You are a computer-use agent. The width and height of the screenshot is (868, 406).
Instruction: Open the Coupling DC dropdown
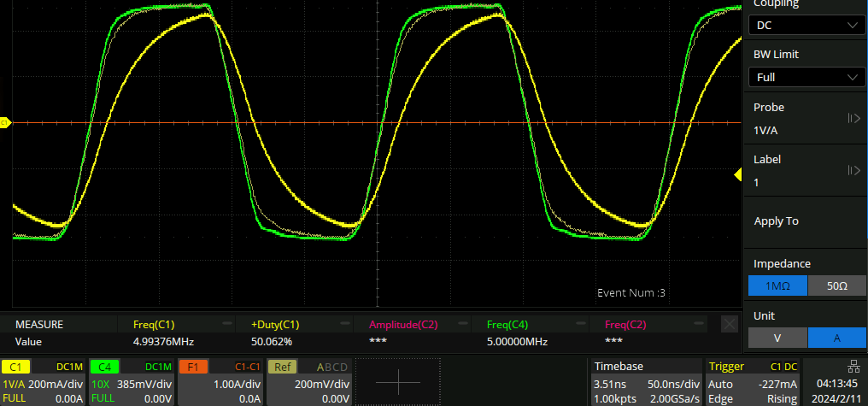(806, 26)
